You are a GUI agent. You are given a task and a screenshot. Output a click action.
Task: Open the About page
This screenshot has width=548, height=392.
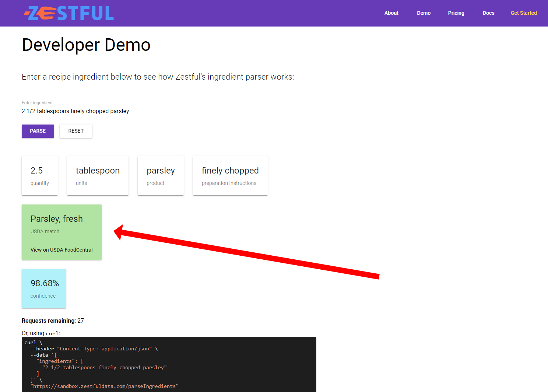click(391, 13)
